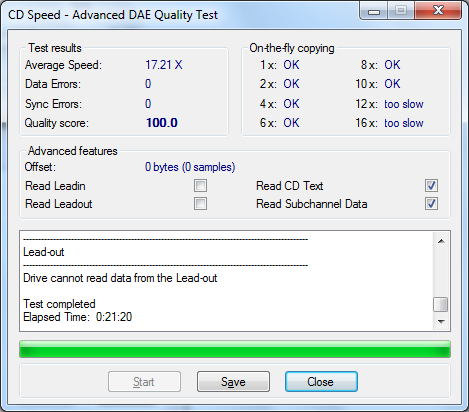Click the Elapsed Time line in the log
Screen dimensions: 469x412
pyautogui.click(x=78, y=317)
